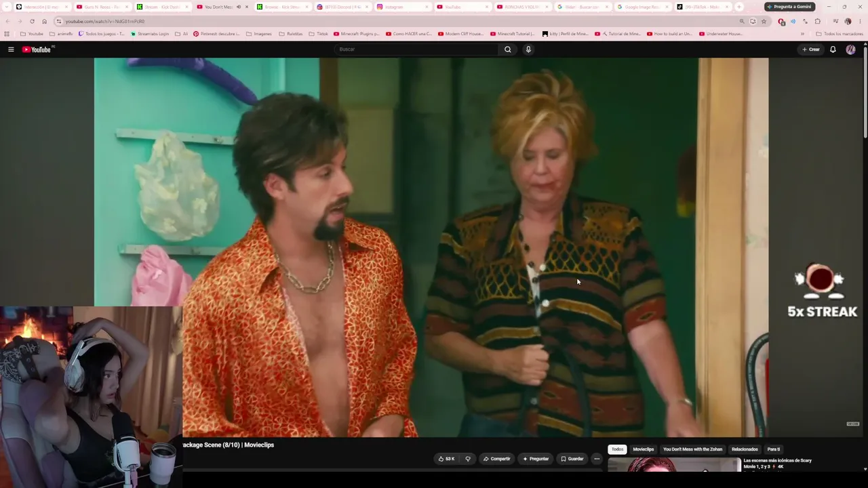868x488 pixels.
Task: Click the YouTube search magnifier button
Action: point(507,49)
